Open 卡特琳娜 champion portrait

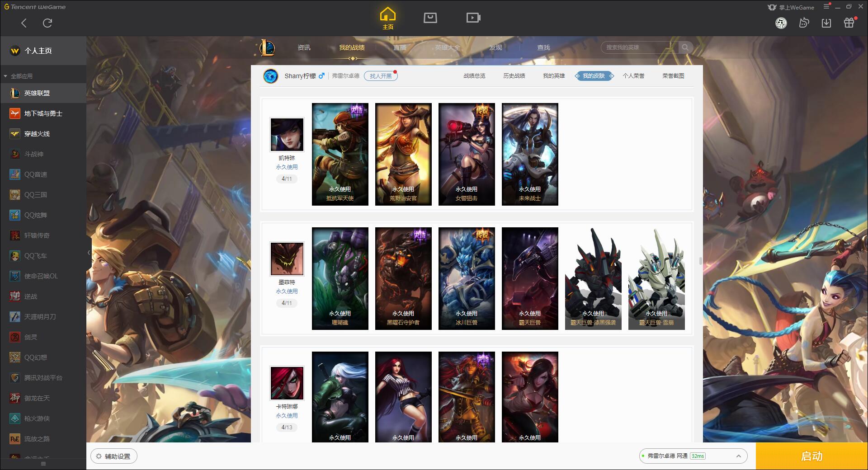coord(287,383)
